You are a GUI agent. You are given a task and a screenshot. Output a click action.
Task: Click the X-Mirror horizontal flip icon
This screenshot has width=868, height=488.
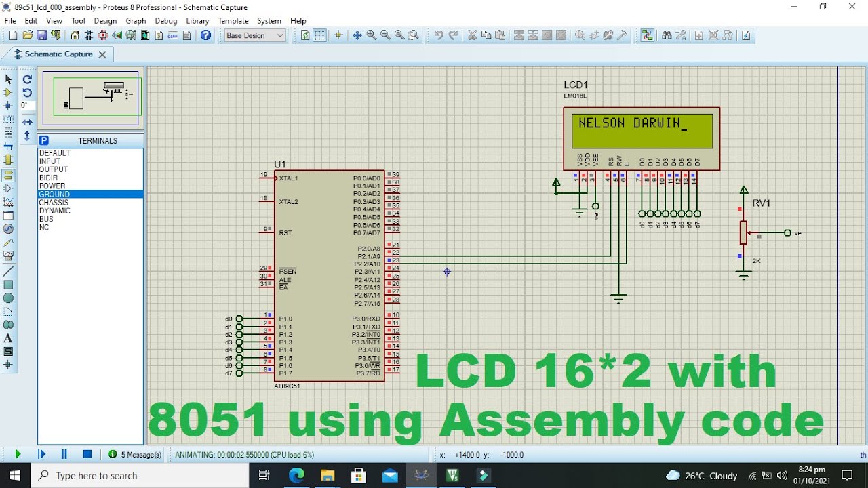27,122
